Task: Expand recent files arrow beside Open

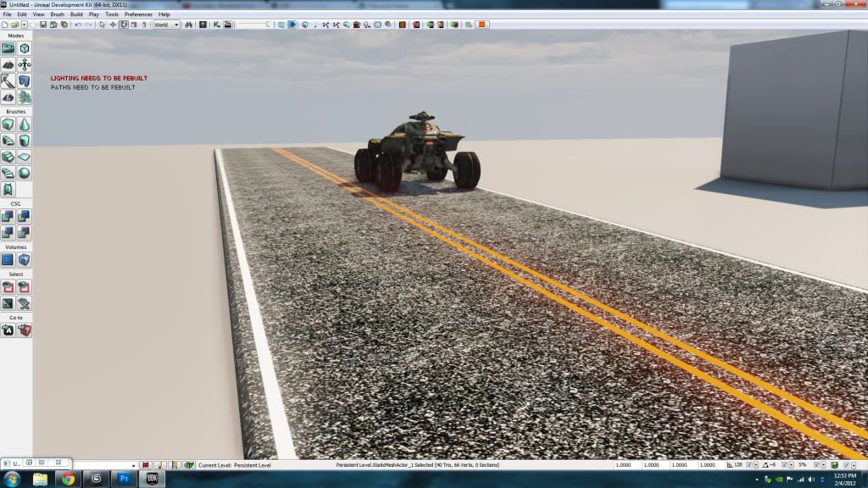Action: tap(25, 25)
